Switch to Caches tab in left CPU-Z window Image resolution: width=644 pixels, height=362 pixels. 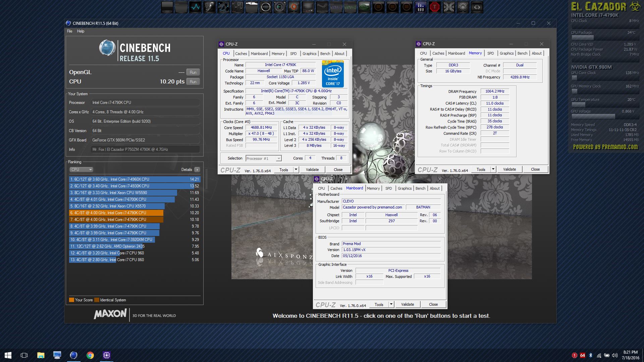241,54
